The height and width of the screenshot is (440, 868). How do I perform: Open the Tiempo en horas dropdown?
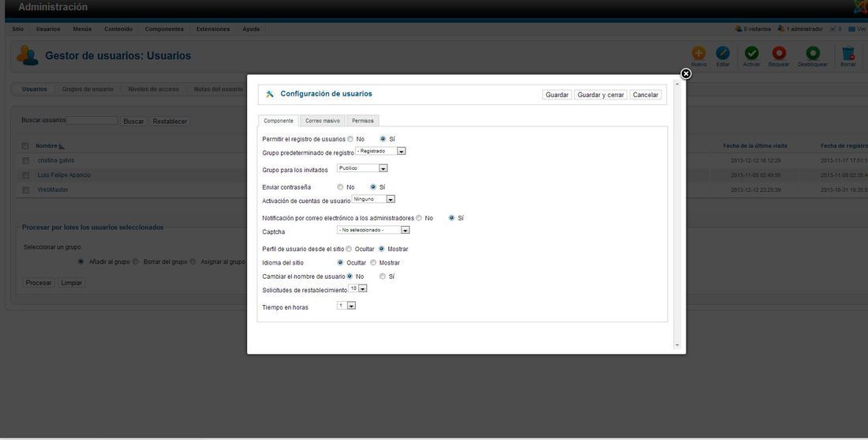pos(346,306)
